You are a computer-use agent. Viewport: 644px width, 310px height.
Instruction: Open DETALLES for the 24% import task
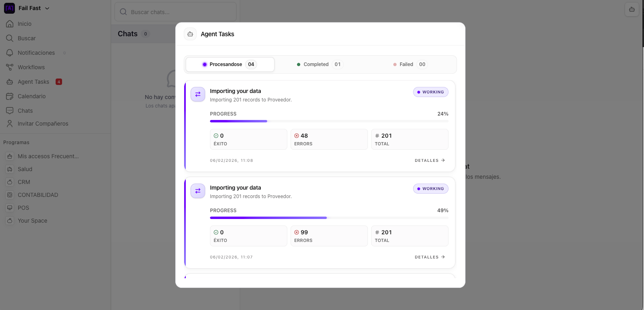[430, 160]
